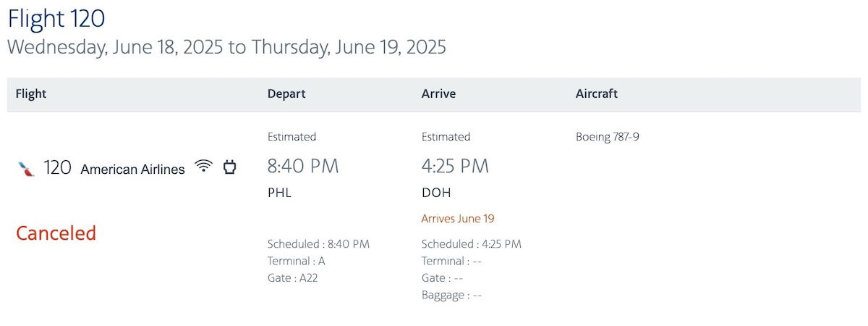Click the 4:25 PM estimated arrival time
868x326 pixels.
(455, 167)
